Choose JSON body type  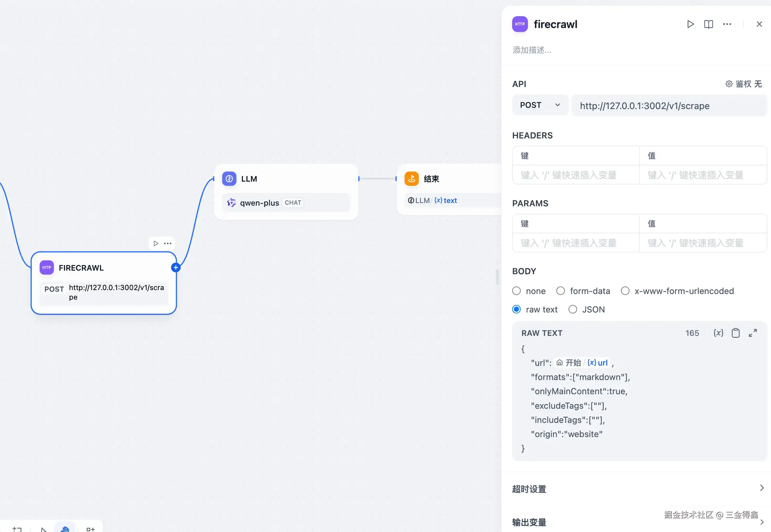[x=572, y=309]
